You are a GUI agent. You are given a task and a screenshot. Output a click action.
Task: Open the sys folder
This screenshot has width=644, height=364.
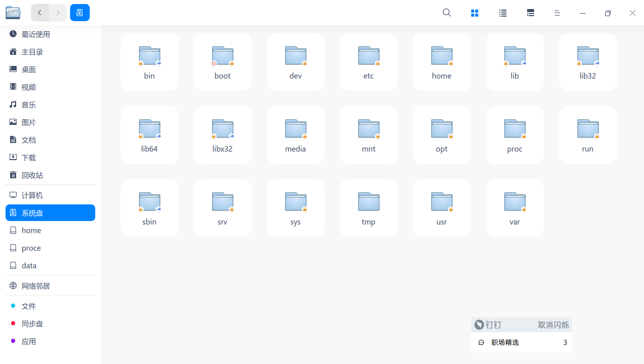pyautogui.click(x=296, y=208)
